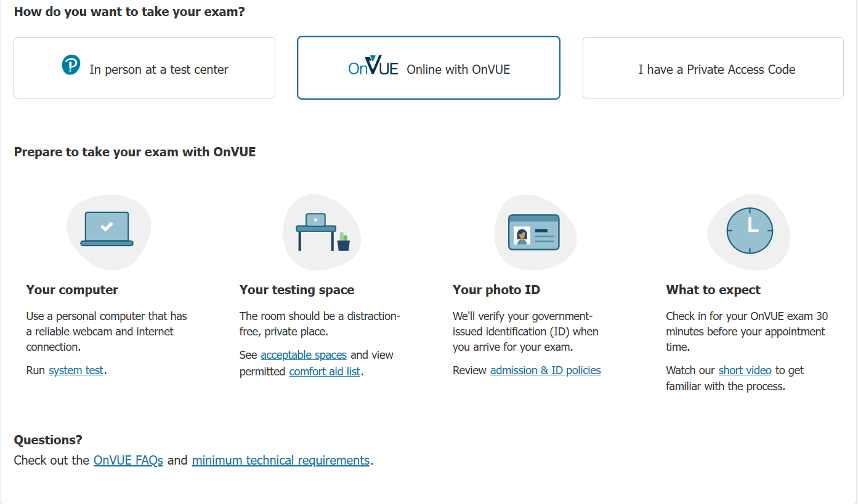
Task: Watch the short video link
Action: click(745, 370)
